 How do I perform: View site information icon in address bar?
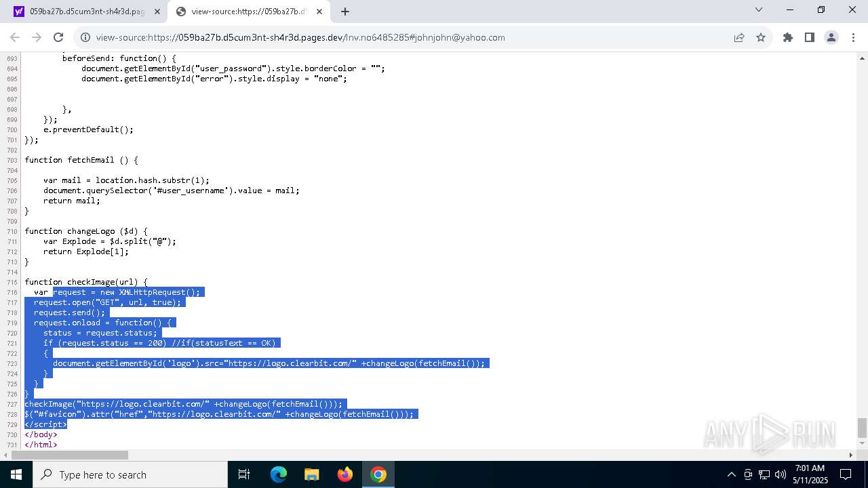(x=85, y=37)
